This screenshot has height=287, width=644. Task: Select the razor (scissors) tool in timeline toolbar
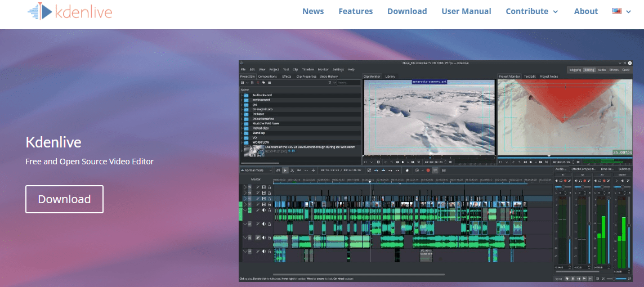click(x=292, y=171)
